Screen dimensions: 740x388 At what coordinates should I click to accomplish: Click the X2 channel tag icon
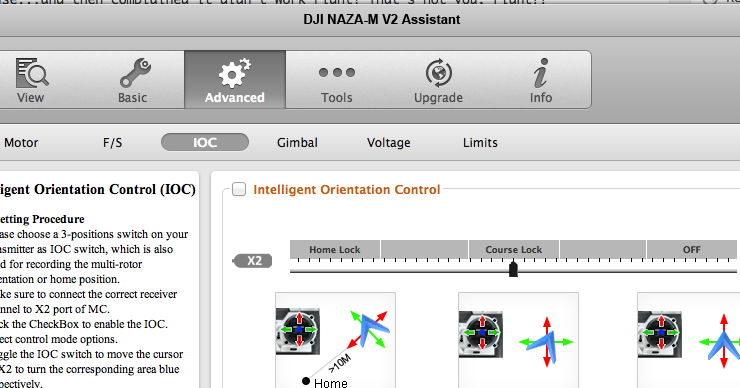[252, 261]
